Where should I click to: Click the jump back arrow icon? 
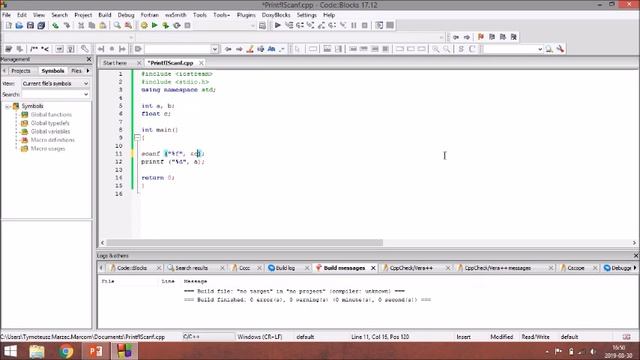[x=456, y=37]
